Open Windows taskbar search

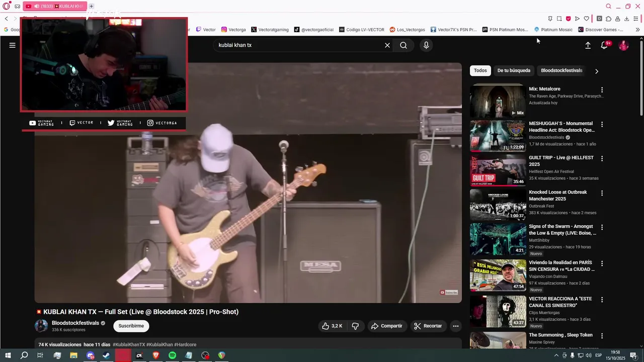tap(24, 355)
